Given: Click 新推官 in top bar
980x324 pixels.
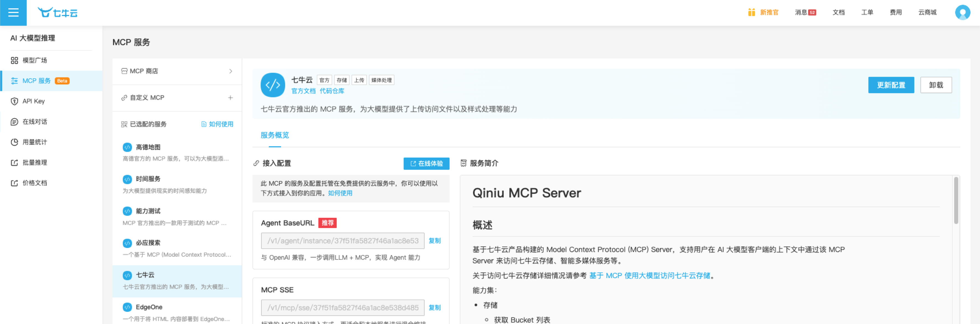Looking at the screenshot, I should pos(769,12).
